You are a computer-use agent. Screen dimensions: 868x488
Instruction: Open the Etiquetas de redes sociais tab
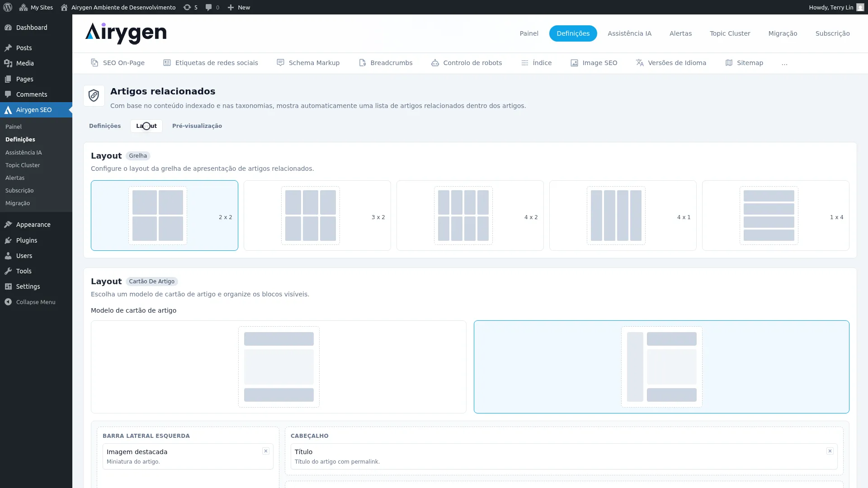211,63
